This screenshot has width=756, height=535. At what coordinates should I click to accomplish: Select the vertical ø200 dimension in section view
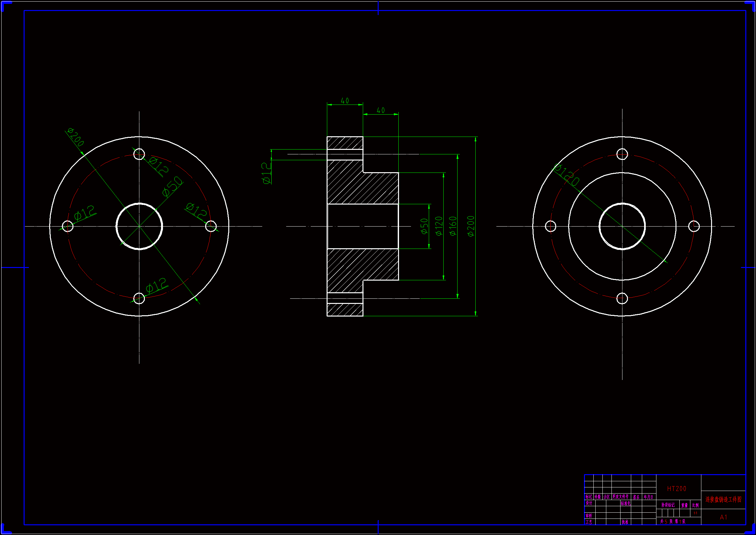tap(471, 226)
